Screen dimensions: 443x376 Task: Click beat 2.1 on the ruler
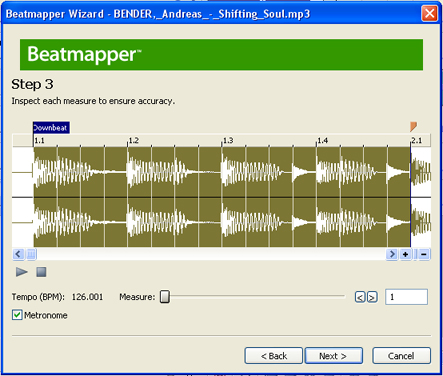point(417,141)
